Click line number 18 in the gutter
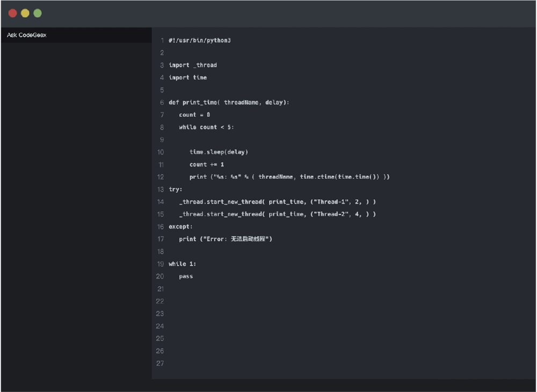Screen dimensions: 537x392 coord(160,252)
